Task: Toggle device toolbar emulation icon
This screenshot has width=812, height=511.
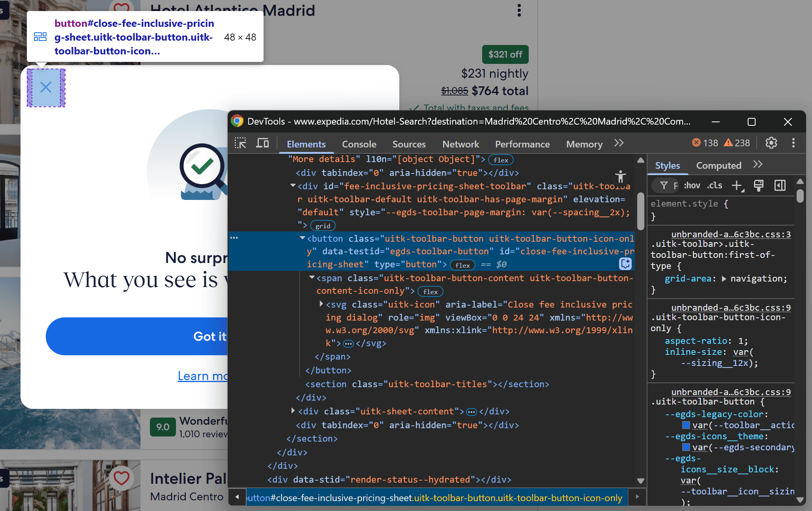Action: pyautogui.click(x=262, y=143)
